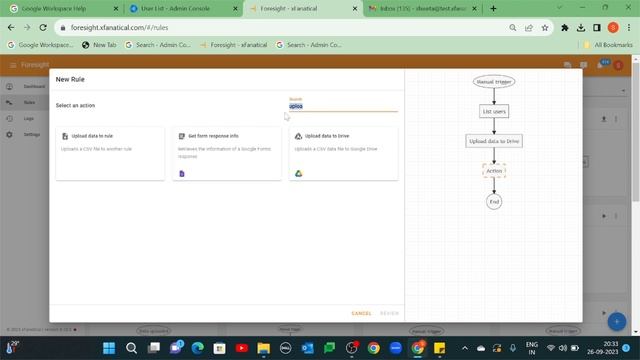Open the Chrome profile avatar
This screenshot has height=360, width=640.
click(x=613, y=28)
